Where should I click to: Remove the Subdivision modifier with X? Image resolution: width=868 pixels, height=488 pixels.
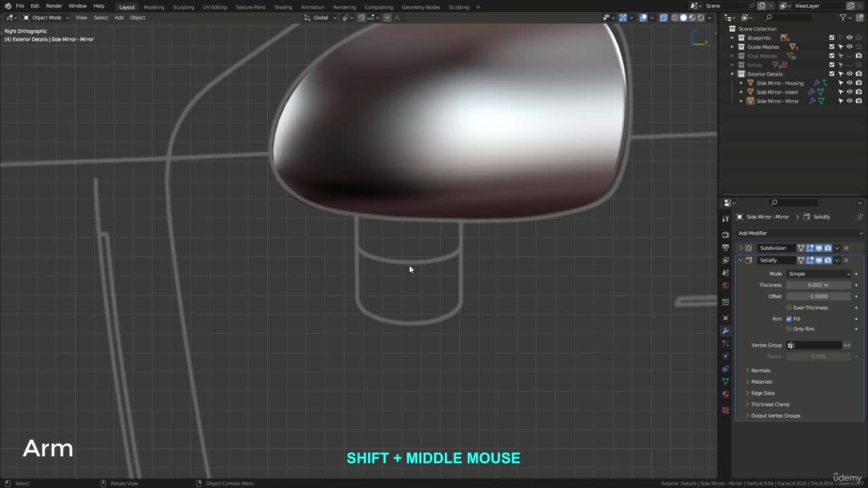click(x=846, y=248)
